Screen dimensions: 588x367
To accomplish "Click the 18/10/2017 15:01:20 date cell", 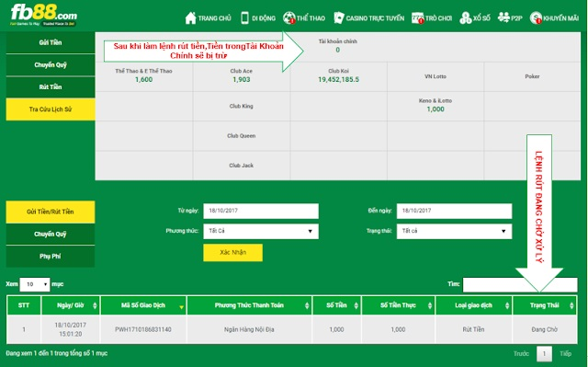I will click(71, 329).
